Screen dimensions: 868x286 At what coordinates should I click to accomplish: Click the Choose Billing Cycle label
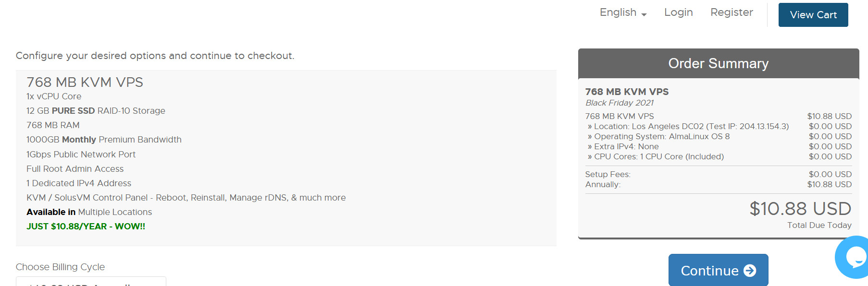[60, 267]
